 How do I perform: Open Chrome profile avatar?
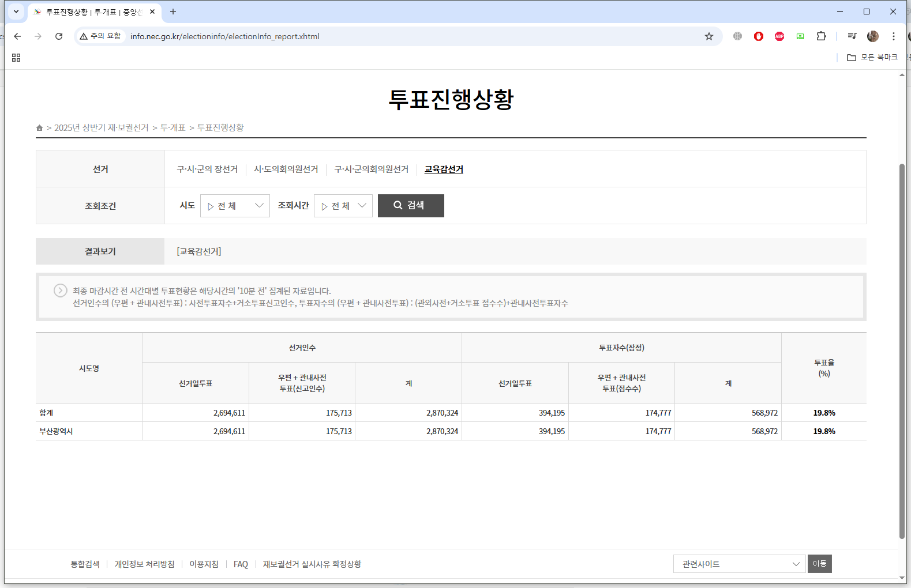(x=872, y=36)
